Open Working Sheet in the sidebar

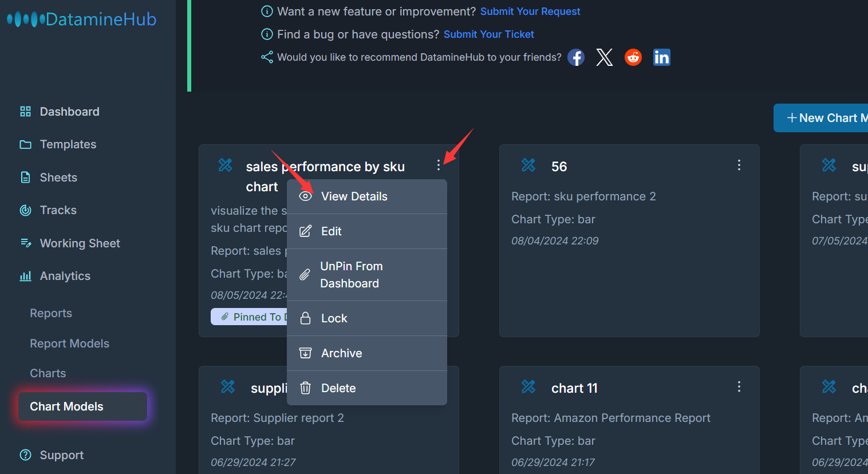tap(80, 243)
